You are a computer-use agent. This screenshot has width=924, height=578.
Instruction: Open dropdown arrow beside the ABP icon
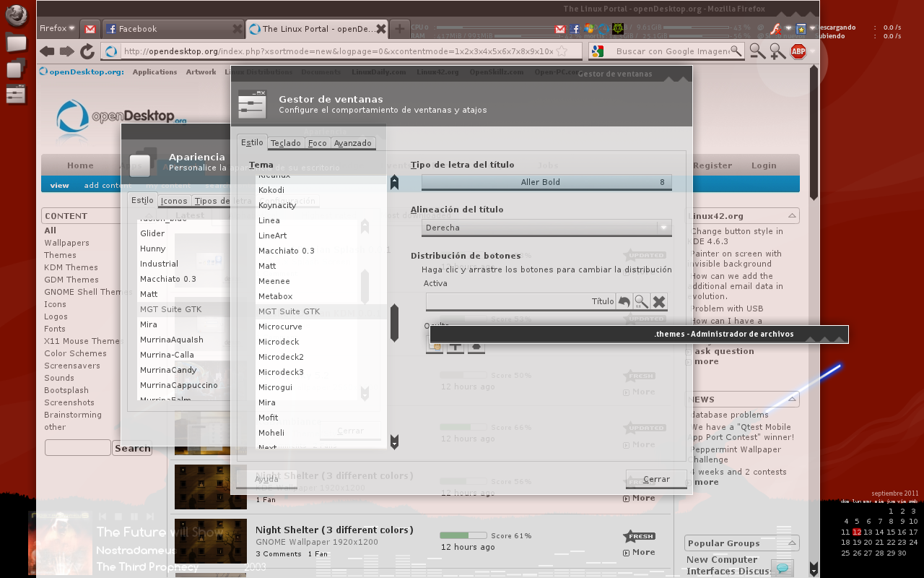pyautogui.click(x=812, y=51)
